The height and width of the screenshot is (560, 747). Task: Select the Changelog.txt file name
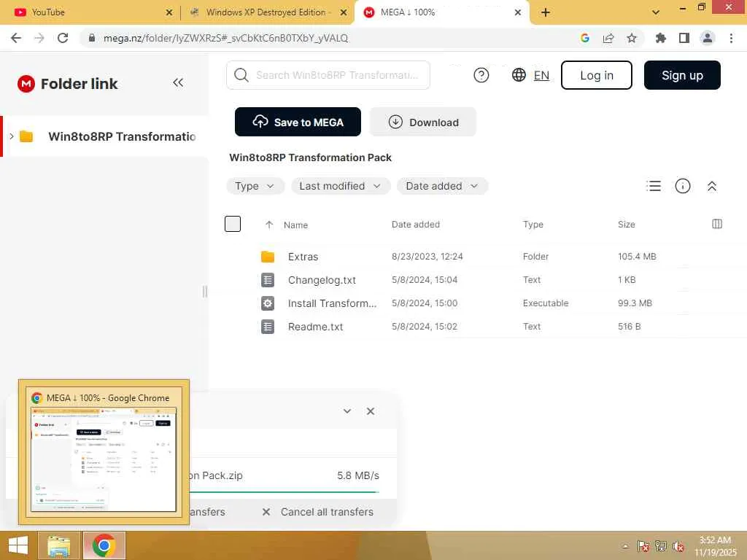point(322,280)
